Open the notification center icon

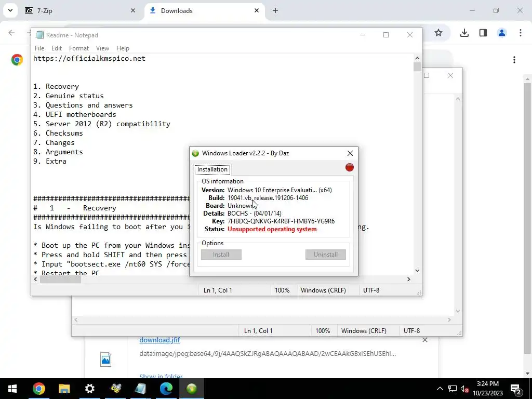(516, 389)
